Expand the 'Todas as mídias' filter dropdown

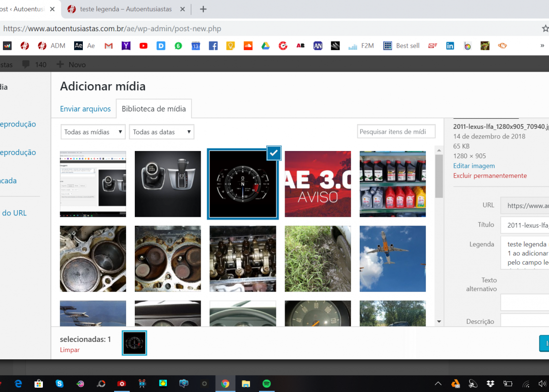[93, 132]
